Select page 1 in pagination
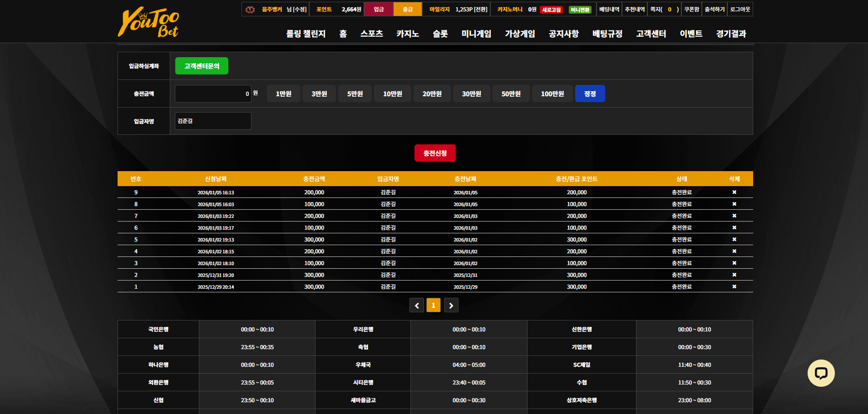868x414 pixels. [434, 306]
